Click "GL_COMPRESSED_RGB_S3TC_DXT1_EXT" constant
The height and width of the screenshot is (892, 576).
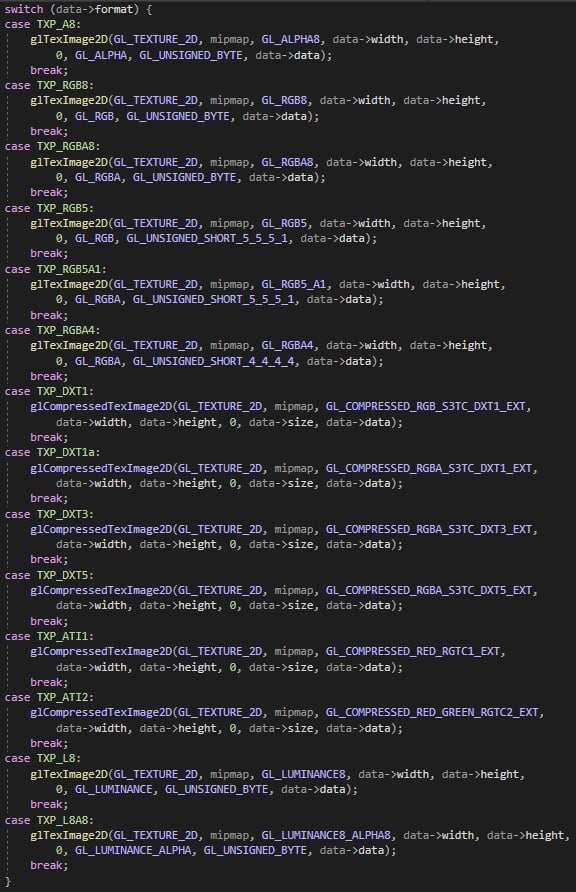coord(425,407)
